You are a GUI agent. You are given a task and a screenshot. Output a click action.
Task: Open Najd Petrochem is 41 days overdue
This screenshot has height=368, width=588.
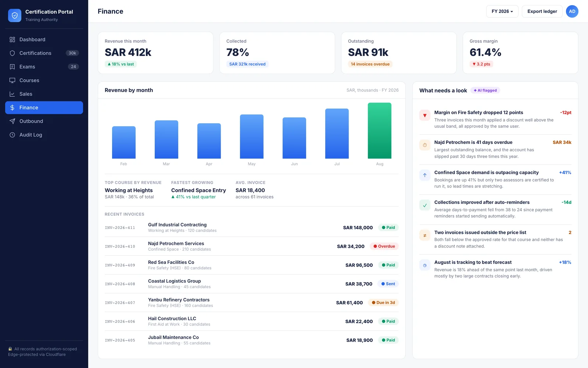(473, 142)
